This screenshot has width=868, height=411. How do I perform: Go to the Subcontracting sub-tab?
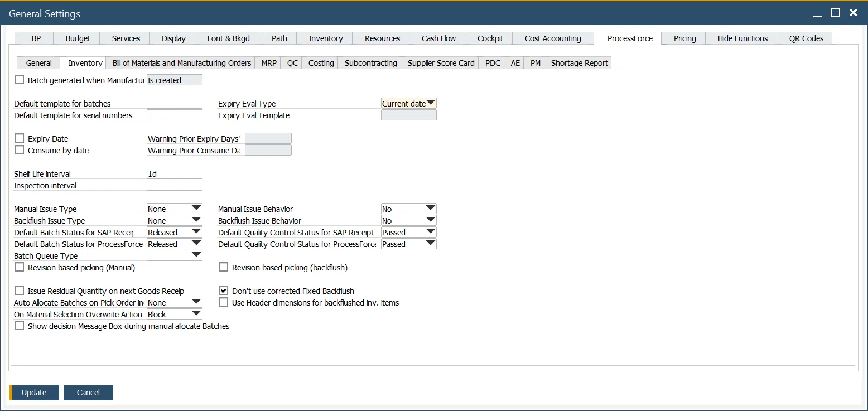pos(370,63)
